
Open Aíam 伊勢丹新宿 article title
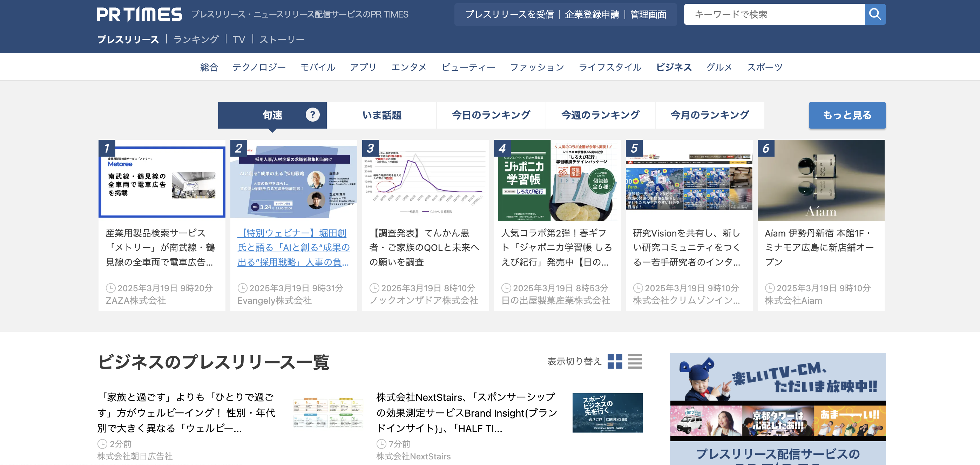click(819, 247)
